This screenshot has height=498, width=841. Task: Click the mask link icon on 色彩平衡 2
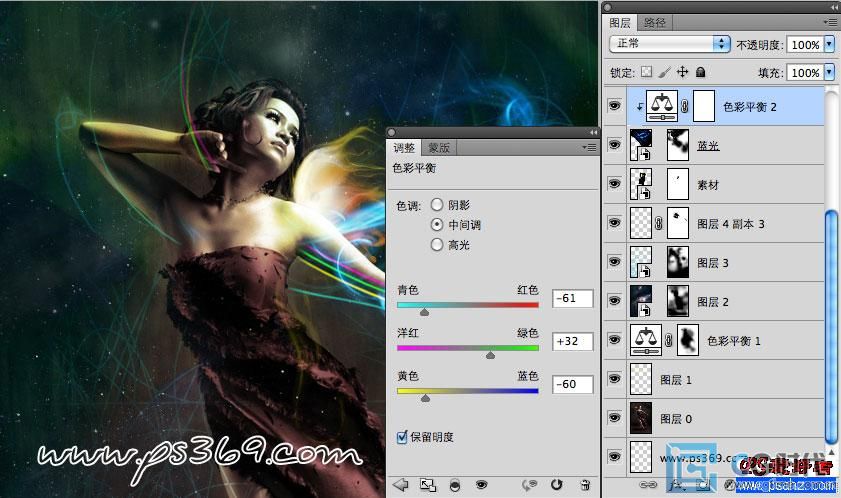pyautogui.click(x=685, y=106)
